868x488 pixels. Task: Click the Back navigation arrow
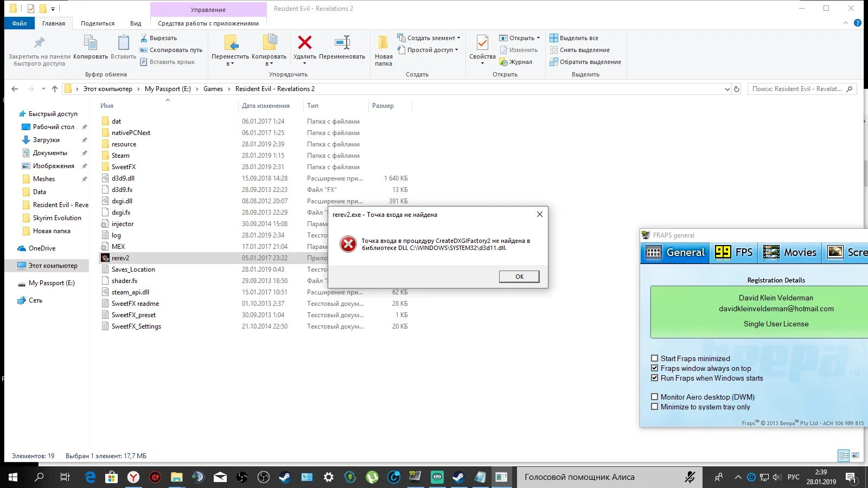[x=15, y=89]
